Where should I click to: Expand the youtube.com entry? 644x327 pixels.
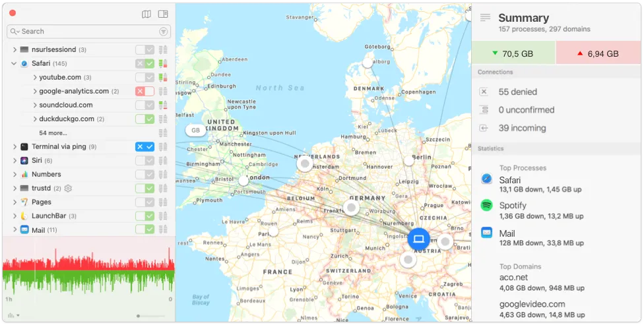coord(35,77)
